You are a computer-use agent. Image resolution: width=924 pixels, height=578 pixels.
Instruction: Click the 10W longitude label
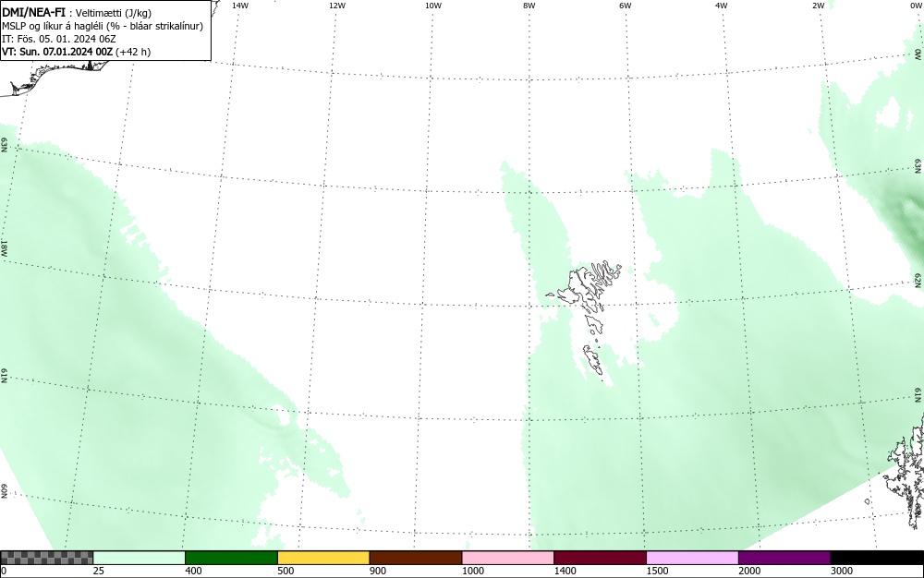433,6
